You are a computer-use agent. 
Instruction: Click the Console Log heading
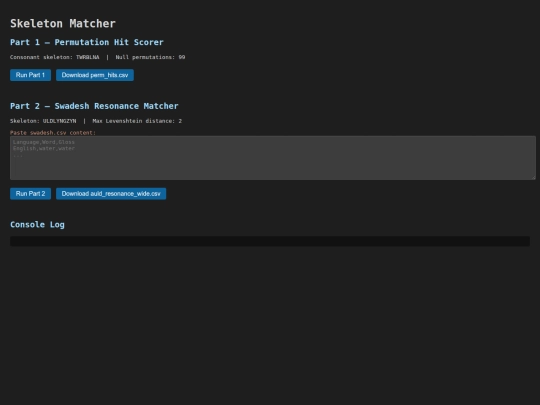[37, 225]
